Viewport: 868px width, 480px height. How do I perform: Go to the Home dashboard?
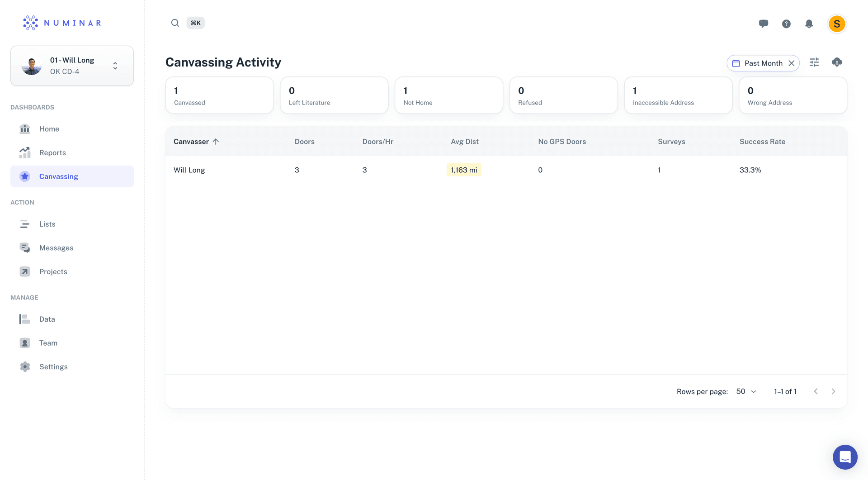point(72,129)
